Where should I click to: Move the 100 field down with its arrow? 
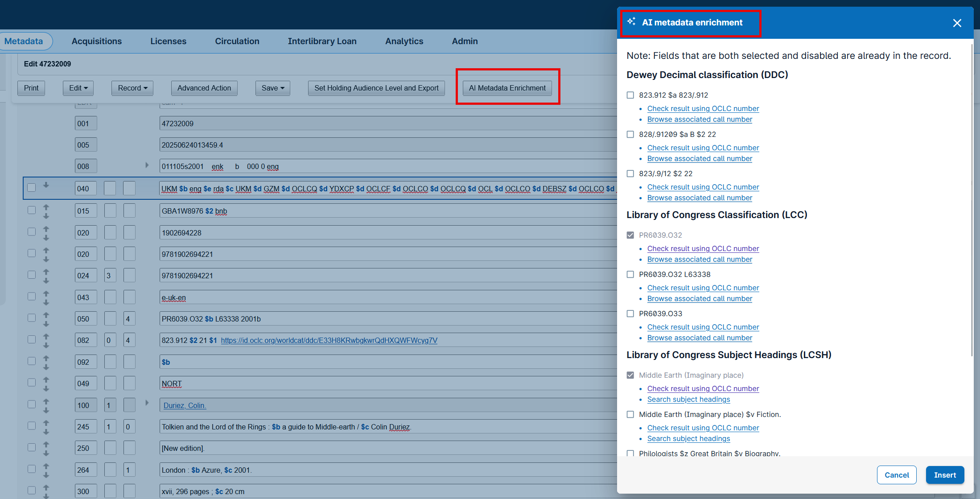coord(46,410)
